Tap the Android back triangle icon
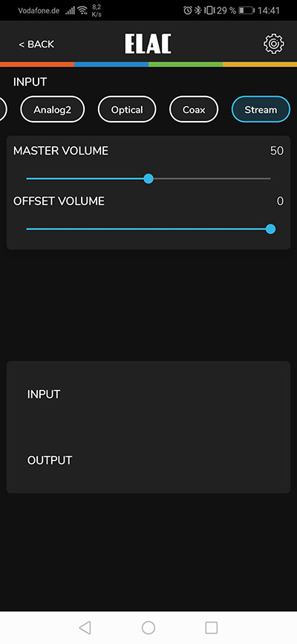 85,628
